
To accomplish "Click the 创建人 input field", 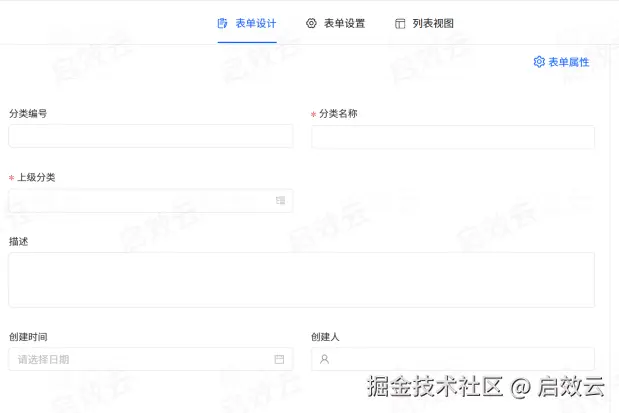I will coord(453,359).
